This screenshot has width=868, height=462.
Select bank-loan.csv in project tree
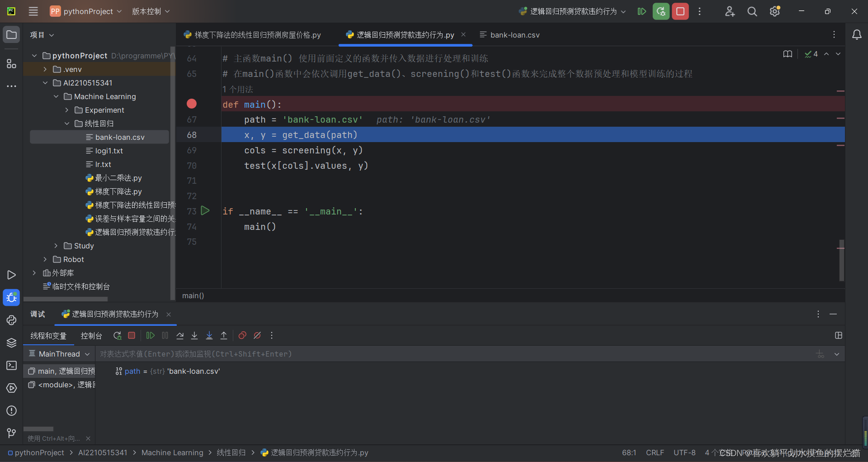[99, 137]
